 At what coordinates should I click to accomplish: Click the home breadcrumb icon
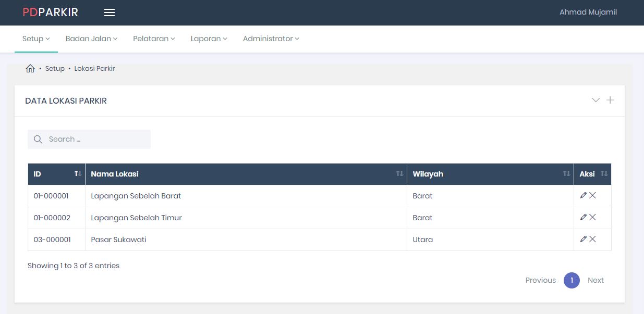tap(30, 69)
